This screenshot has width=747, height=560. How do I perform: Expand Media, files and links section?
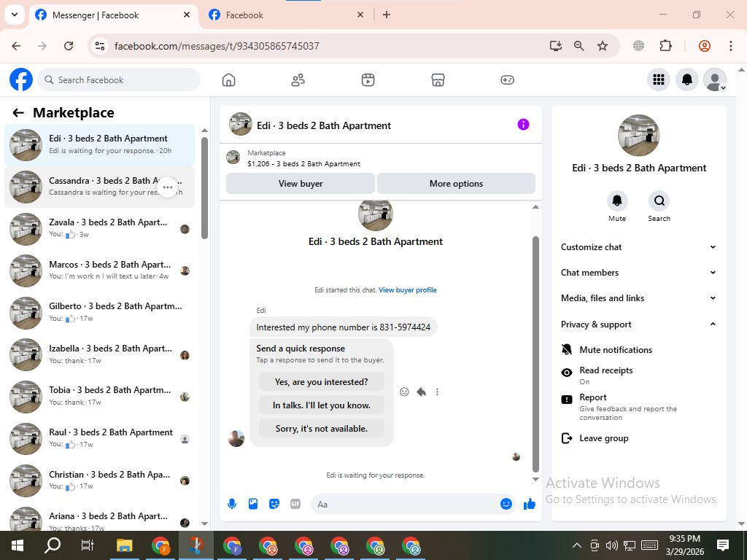(x=638, y=298)
